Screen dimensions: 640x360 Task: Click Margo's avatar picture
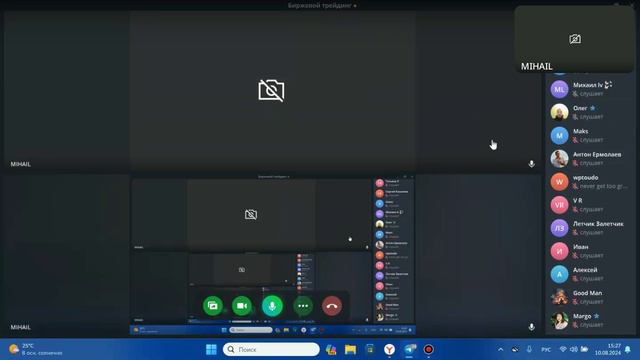559,320
